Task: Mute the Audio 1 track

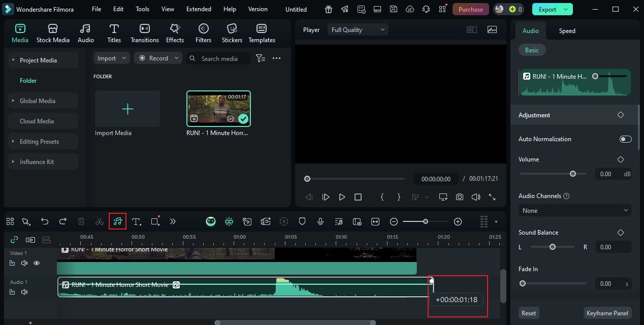Action: (x=24, y=292)
